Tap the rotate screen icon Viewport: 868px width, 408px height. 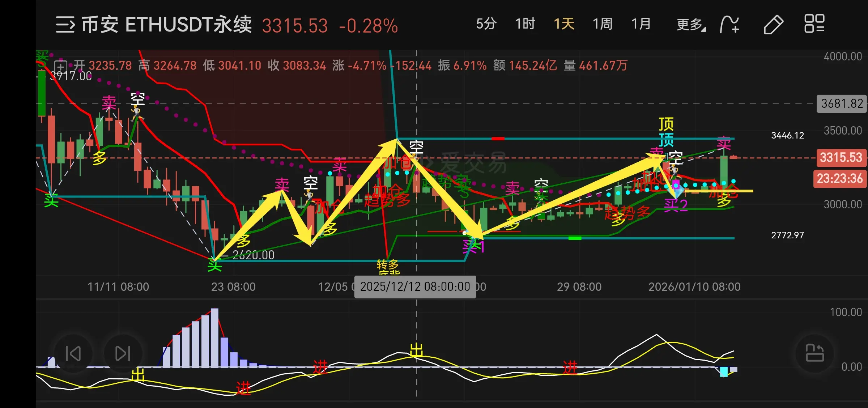coord(815,353)
